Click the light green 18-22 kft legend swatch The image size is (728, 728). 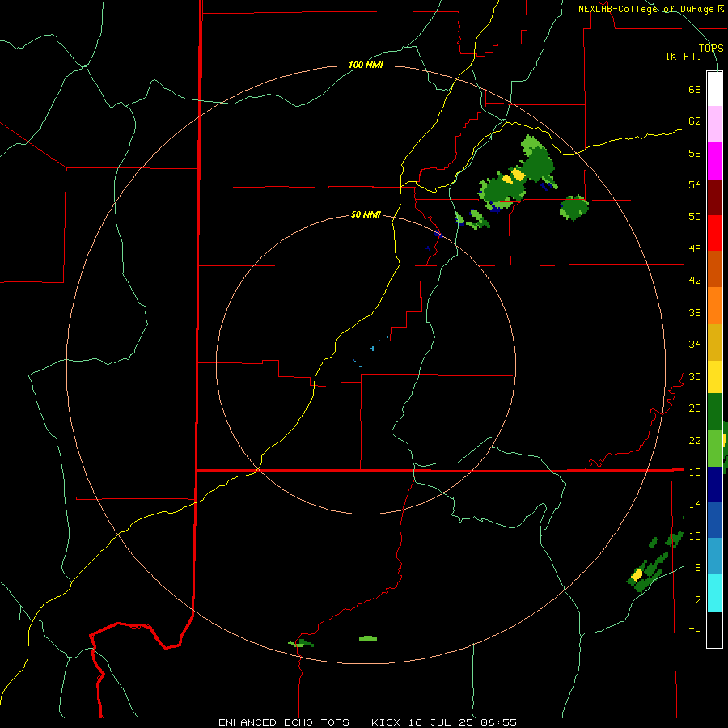pyautogui.click(x=714, y=448)
